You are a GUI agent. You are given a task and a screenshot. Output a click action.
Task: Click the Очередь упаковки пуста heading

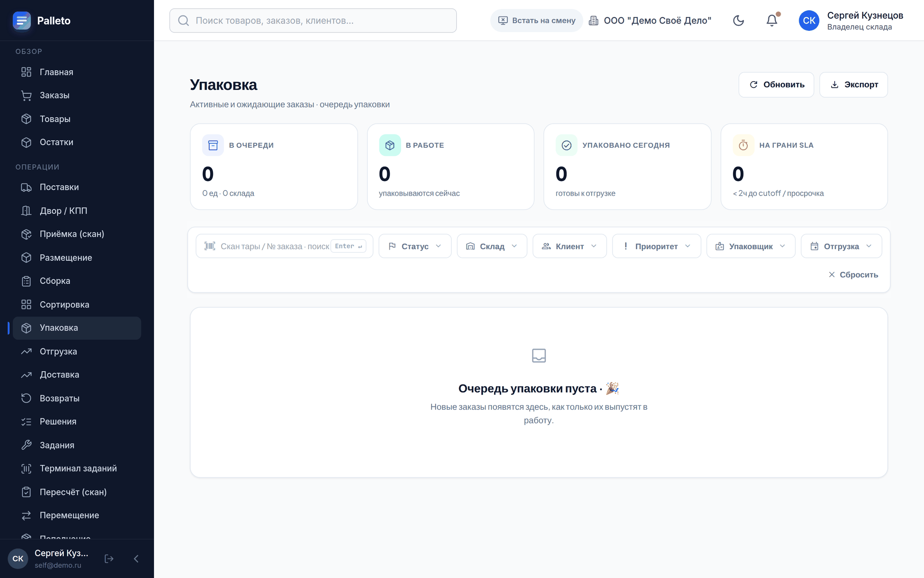point(539,388)
